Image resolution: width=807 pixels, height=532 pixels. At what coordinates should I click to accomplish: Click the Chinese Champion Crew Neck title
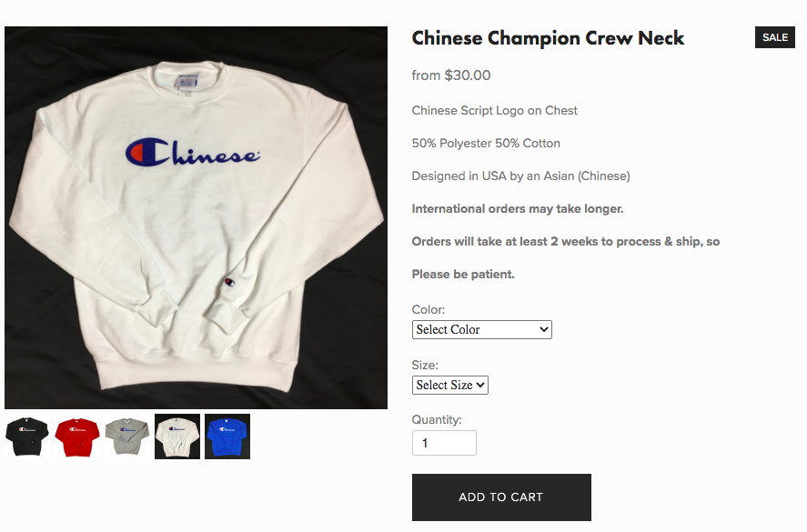(548, 38)
